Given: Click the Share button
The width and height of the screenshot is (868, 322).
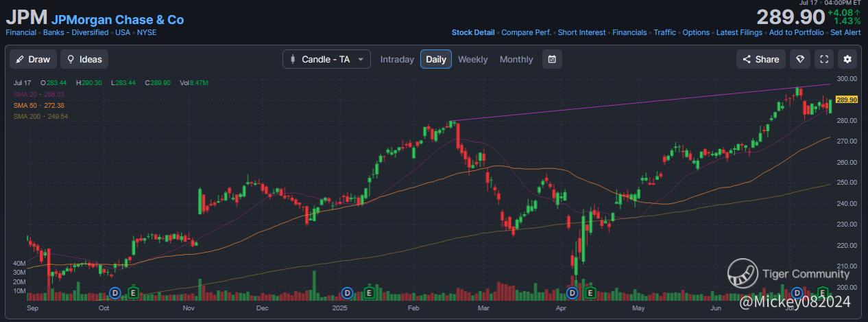Looking at the screenshot, I should click(760, 59).
